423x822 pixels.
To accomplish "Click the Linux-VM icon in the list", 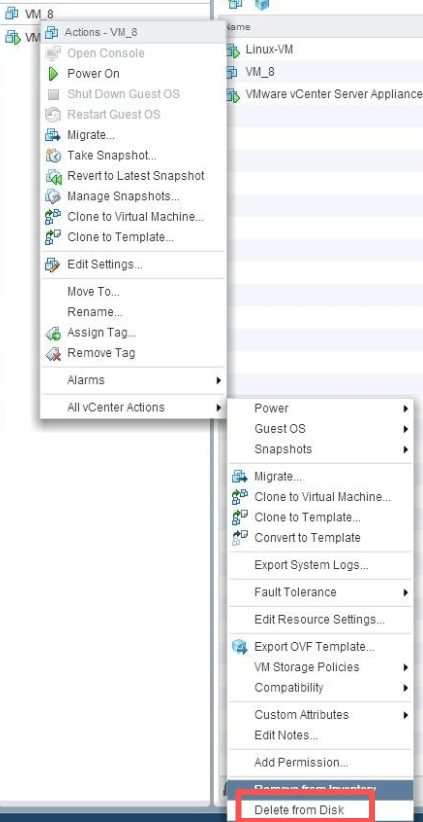I will coord(233,50).
